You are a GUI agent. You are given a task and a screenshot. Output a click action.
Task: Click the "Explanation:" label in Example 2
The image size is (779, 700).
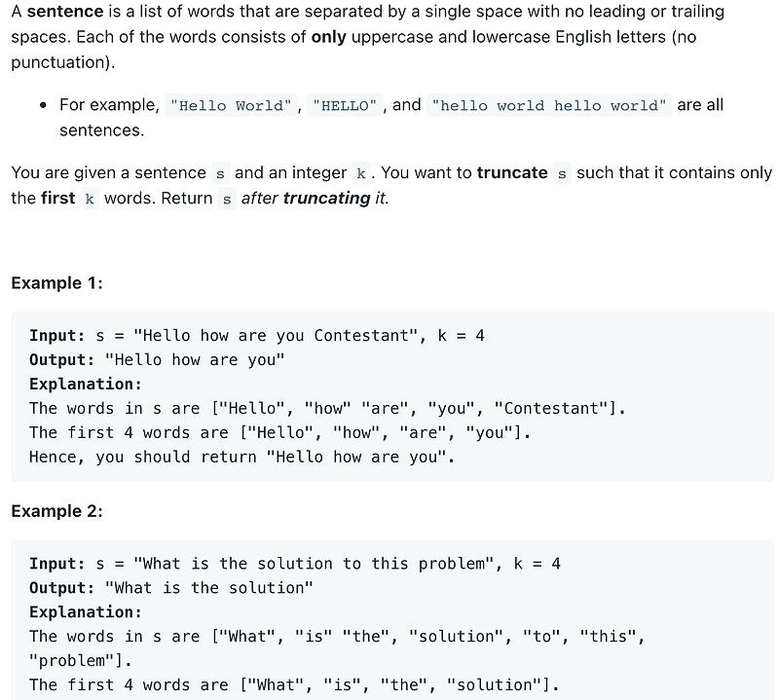tap(86, 612)
